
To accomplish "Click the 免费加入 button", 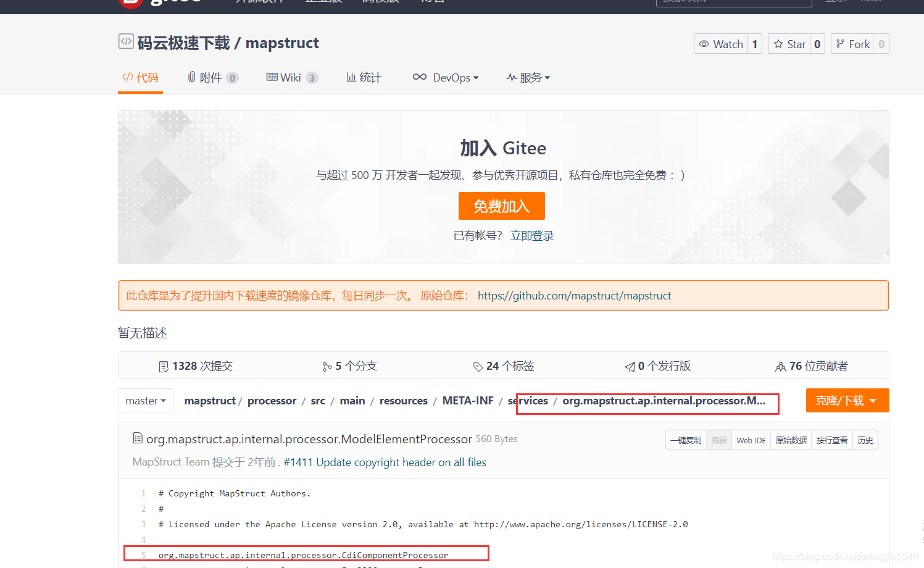I will click(501, 206).
